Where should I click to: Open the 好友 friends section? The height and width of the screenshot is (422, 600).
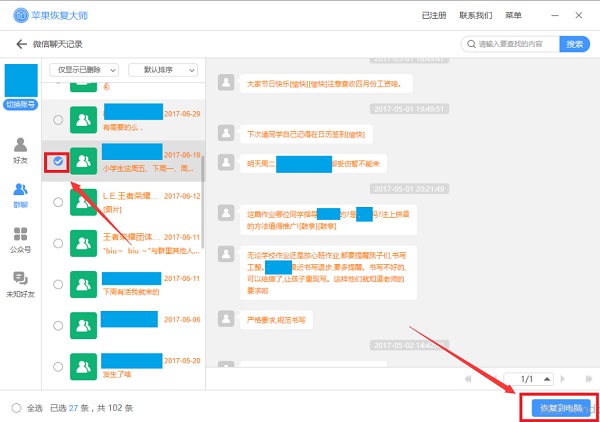click(20, 151)
